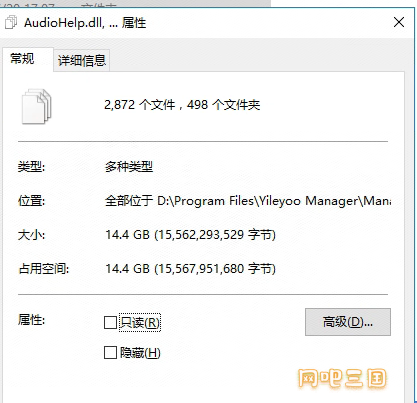Click the 属性 label beside the checkboxes
Screen dimensions: 417x403
click(x=31, y=320)
